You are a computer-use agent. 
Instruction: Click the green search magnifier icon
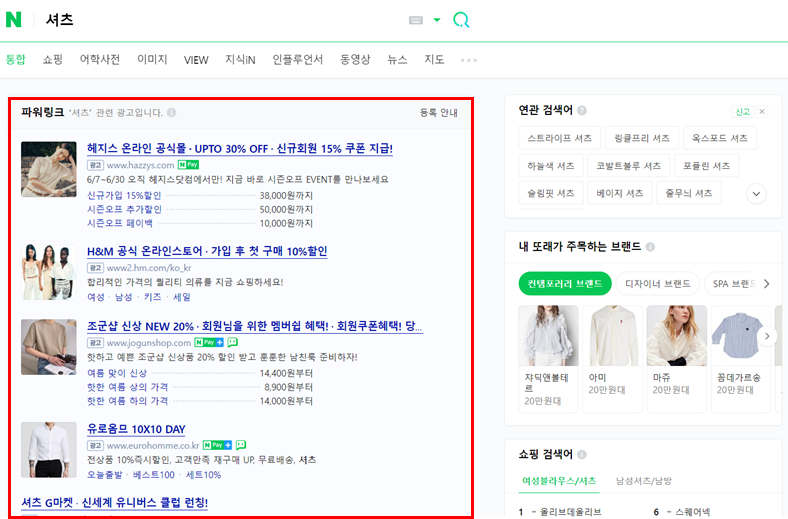point(461,20)
